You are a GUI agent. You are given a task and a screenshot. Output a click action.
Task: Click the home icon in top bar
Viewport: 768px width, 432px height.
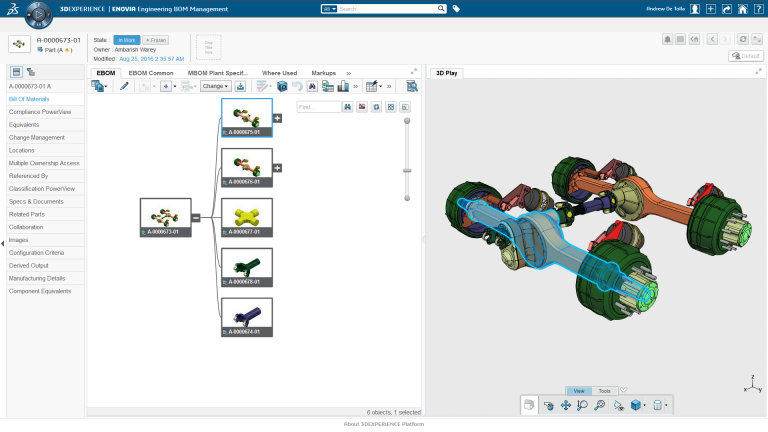coord(741,8)
